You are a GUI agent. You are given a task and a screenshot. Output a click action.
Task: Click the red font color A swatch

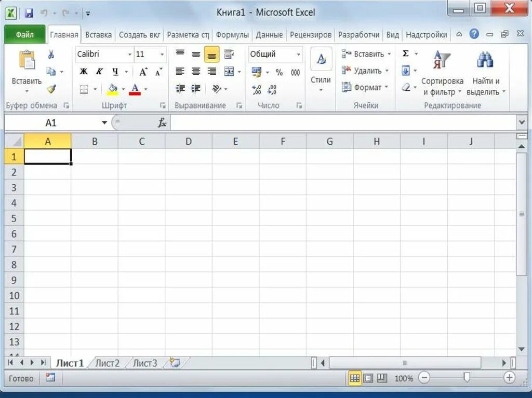click(135, 89)
